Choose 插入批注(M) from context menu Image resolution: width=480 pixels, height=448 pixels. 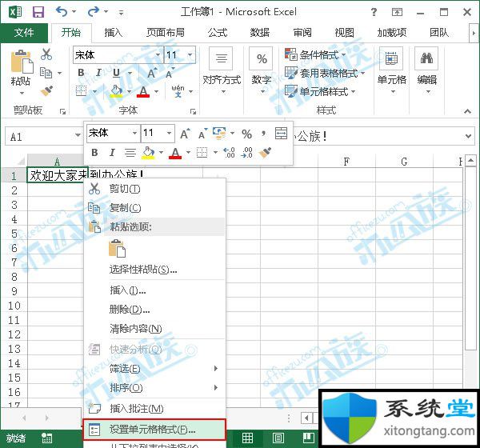click(154, 408)
